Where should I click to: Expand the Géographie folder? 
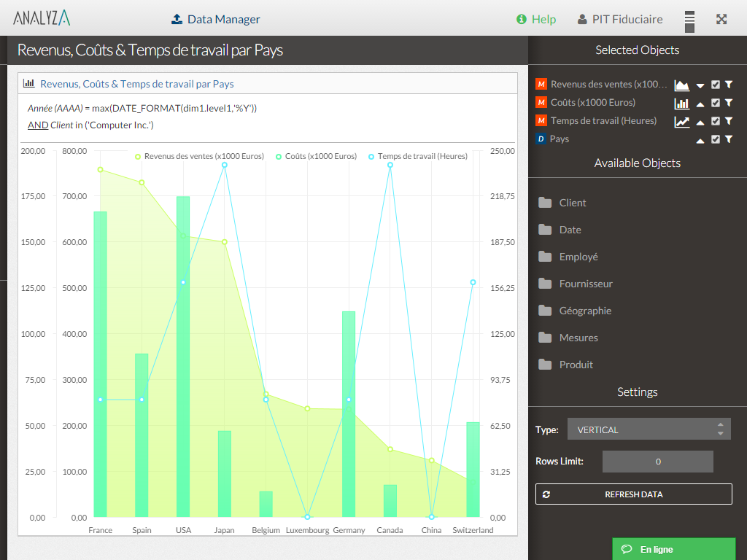(584, 311)
